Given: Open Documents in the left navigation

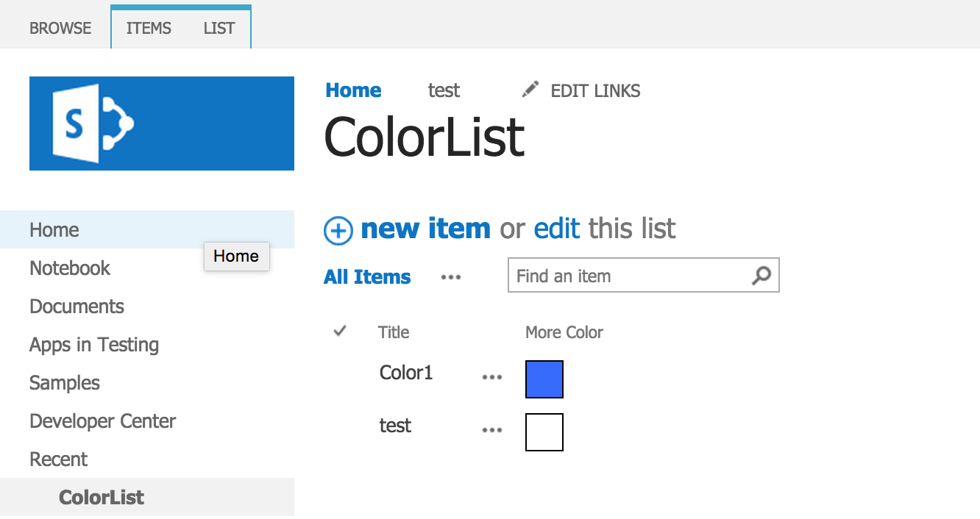Looking at the screenshot, I should tap(77, 307).
